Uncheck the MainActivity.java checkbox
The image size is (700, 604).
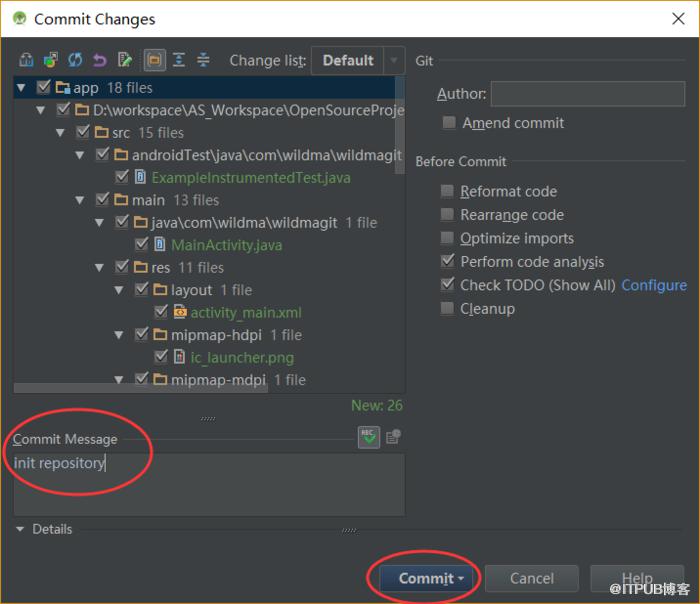[x=142, y=244]
